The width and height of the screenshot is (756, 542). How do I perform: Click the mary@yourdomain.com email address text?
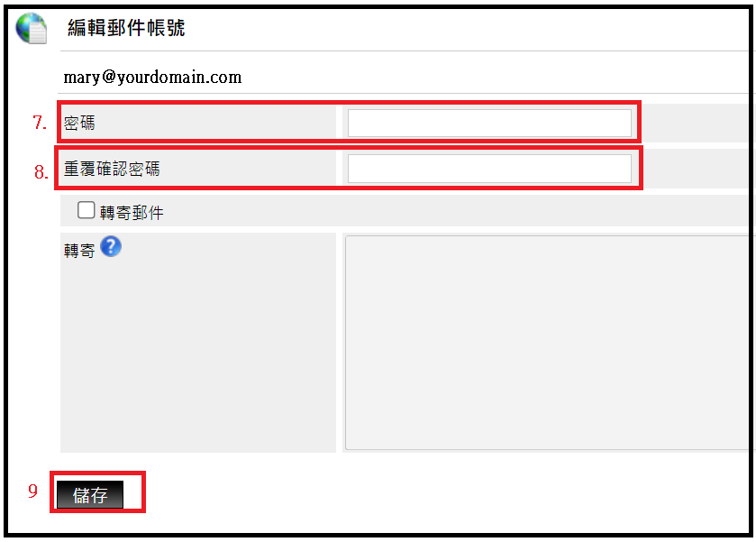(152, 78)
